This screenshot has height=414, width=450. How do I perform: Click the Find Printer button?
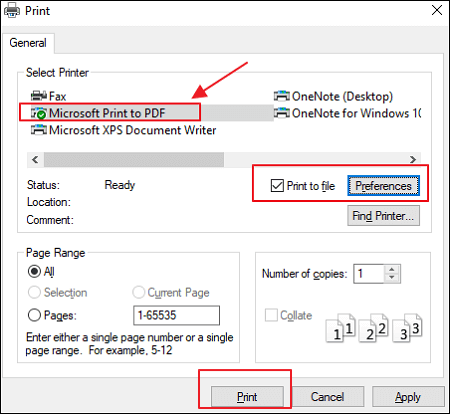pos(383,216)
